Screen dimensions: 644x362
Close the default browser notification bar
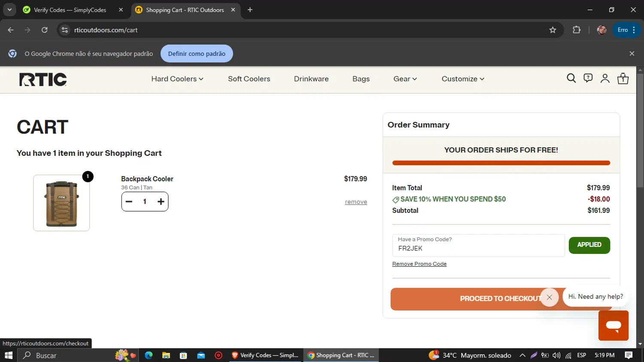[x=632, y=54]
